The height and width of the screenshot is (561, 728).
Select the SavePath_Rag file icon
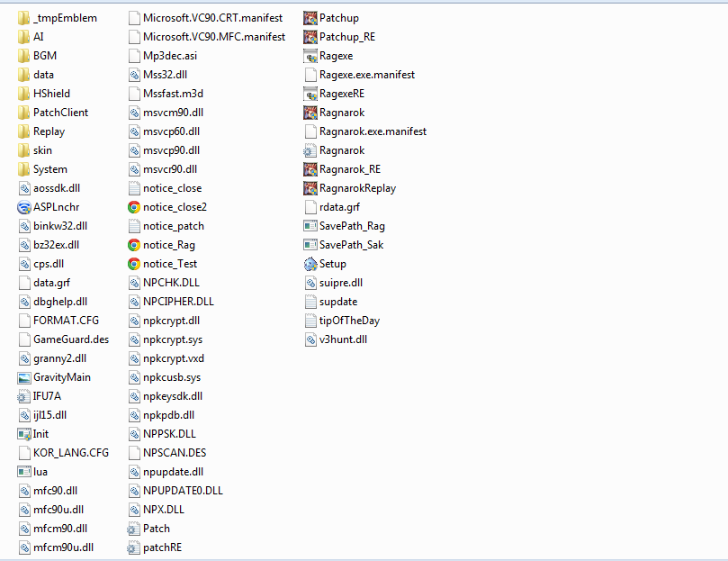pyautogui.click(x=310, y=226)
